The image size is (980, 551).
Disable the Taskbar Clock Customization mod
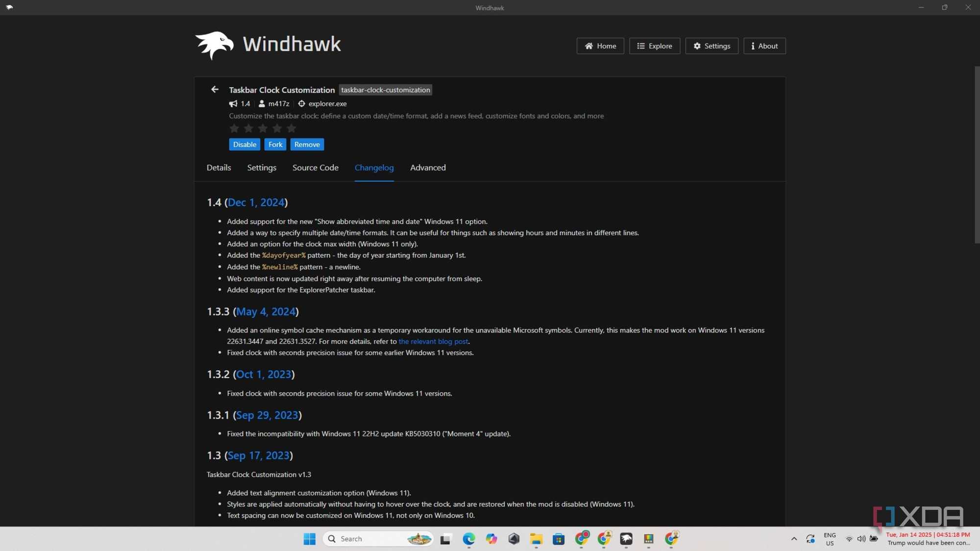(x=245, y=144)
